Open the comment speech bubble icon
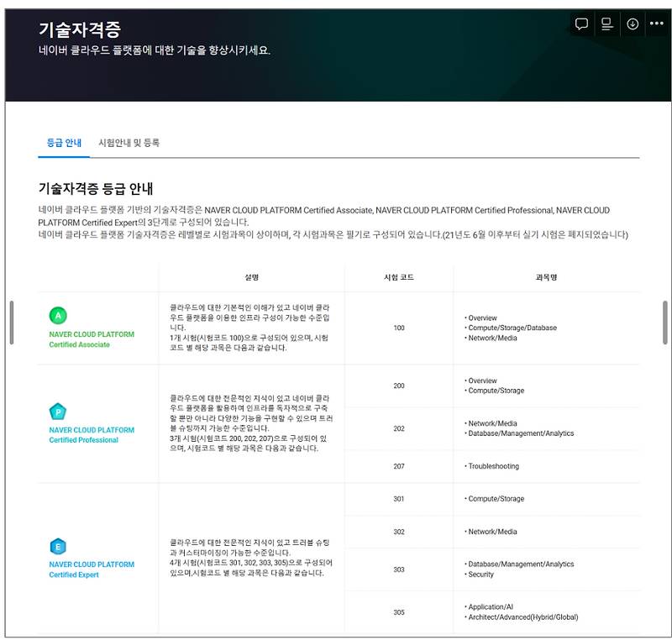Screen dimensions: 672x640 (581, 24)
